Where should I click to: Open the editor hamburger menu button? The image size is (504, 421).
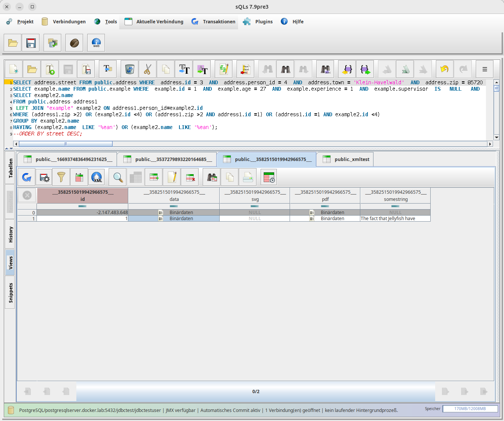pos(485,69)
